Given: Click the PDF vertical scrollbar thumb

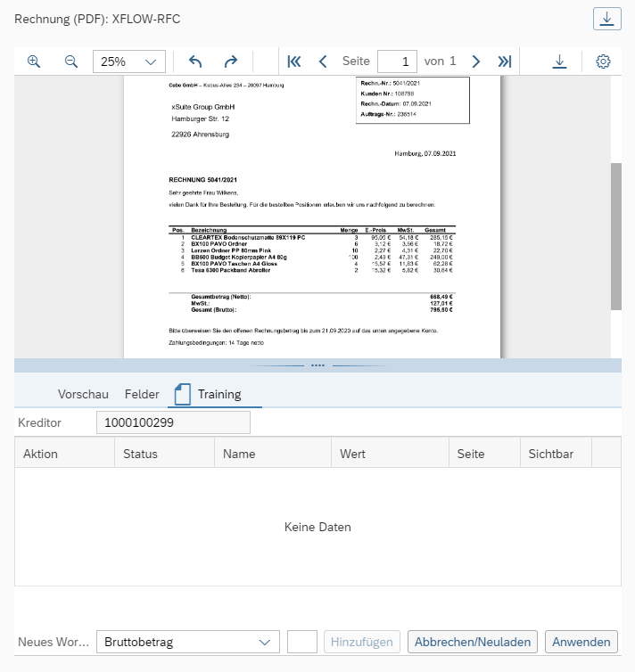Looking at the screenshot, I should click(615, 236).
